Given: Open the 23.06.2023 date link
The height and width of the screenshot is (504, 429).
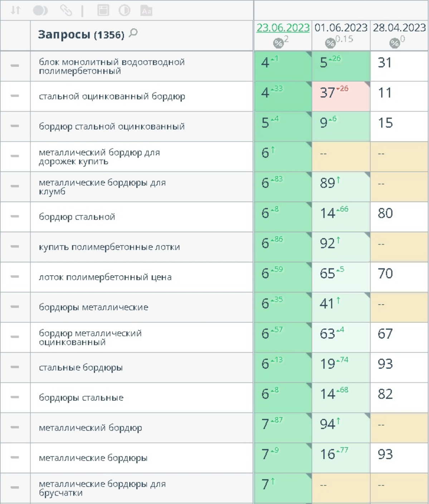Looking at the screenshot, I should (x=283, y=28).
